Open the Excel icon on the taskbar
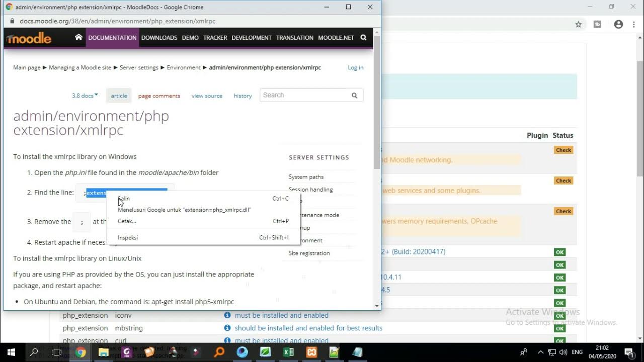Viewport: 644px width, 362px height. (x=288, y=352)
